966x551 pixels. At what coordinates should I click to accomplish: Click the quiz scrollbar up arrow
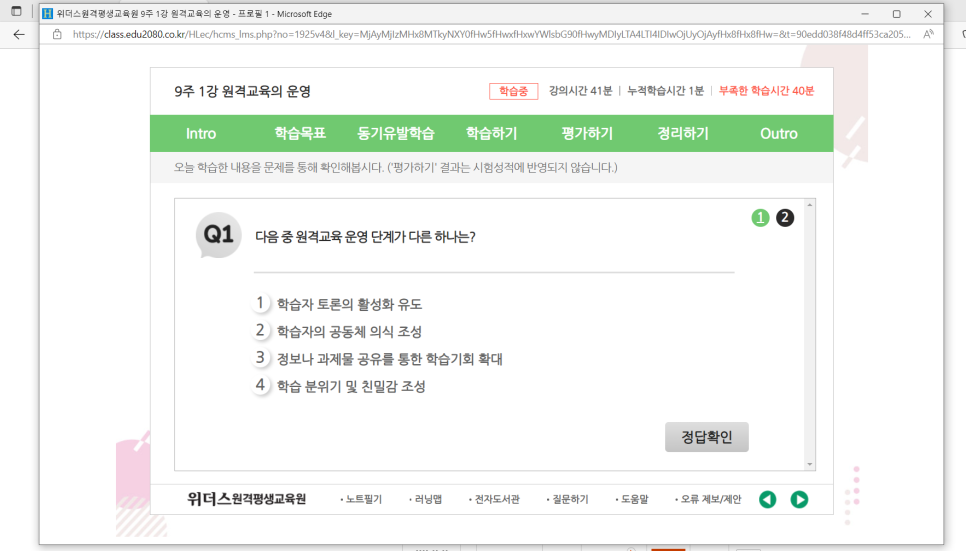[810, 205]
